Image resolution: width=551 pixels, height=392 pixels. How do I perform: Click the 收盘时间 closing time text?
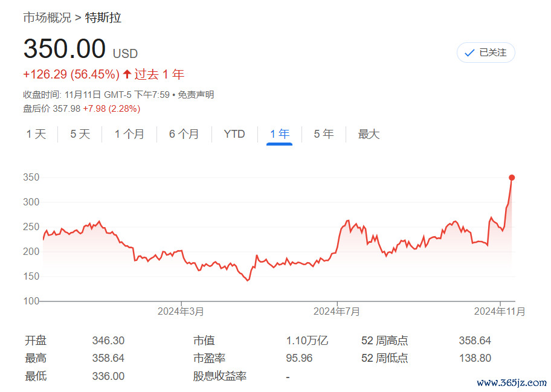(96, 95)
